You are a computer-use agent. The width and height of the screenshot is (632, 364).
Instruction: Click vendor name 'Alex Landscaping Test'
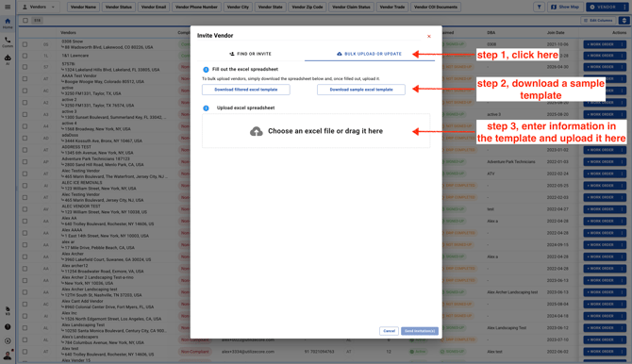click(83, 325)
